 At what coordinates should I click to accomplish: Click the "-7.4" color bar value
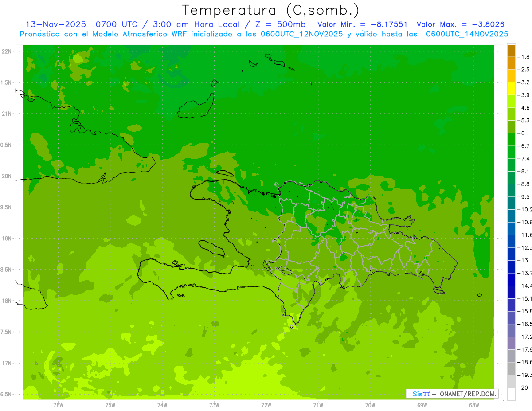(x=524, y=159)
